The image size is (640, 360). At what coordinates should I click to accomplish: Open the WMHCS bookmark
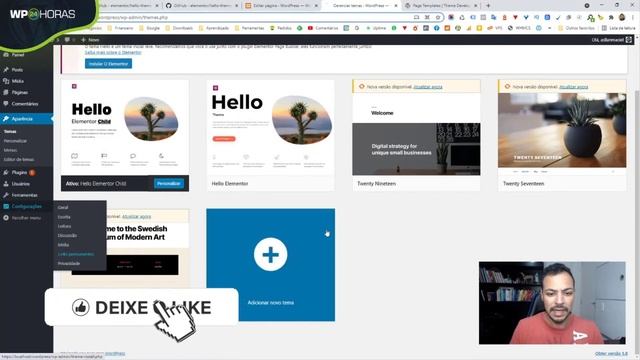(x=519, y=28)
